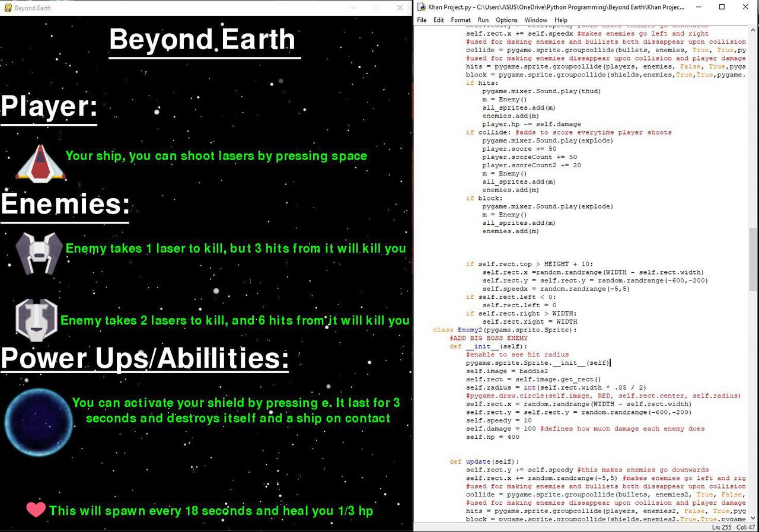The image size is (759, 532).
Task: Click the gray winged enemy ship sprite
Action: (39, 253)
